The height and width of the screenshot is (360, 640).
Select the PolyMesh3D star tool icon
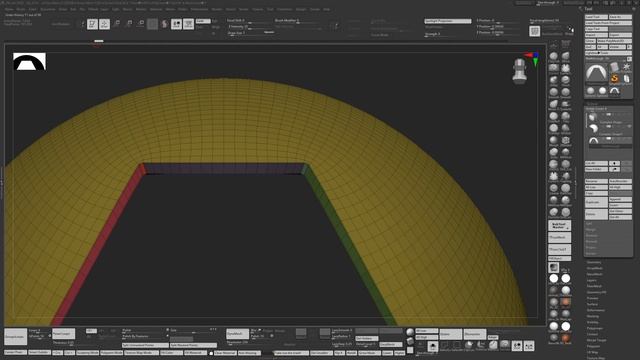627,67
